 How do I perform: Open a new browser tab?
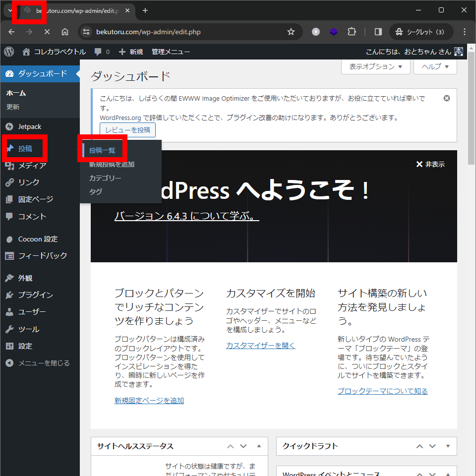(145, 10)
